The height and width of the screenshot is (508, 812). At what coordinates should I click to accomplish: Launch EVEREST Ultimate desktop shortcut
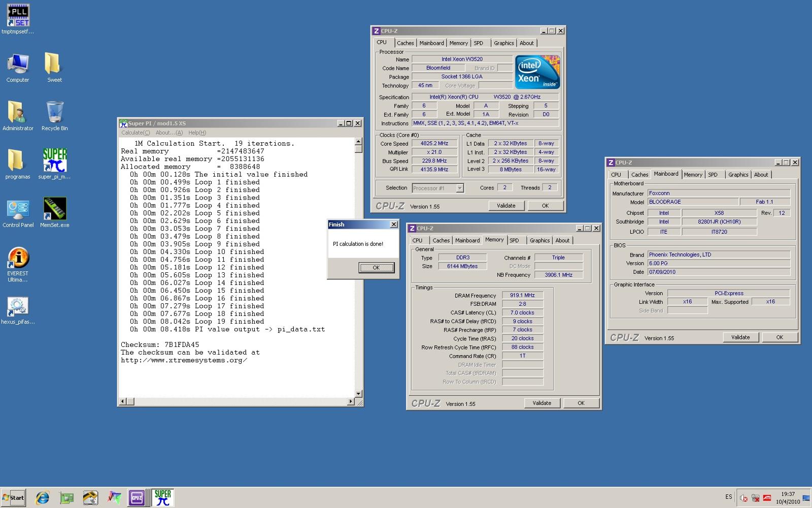[18, 264]
